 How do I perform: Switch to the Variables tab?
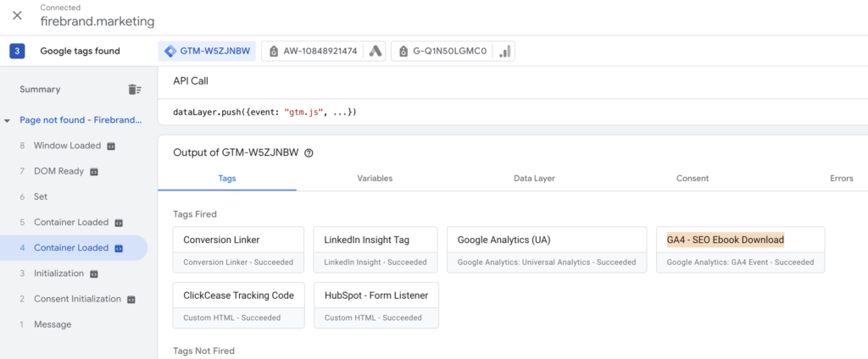pos(375,179)
